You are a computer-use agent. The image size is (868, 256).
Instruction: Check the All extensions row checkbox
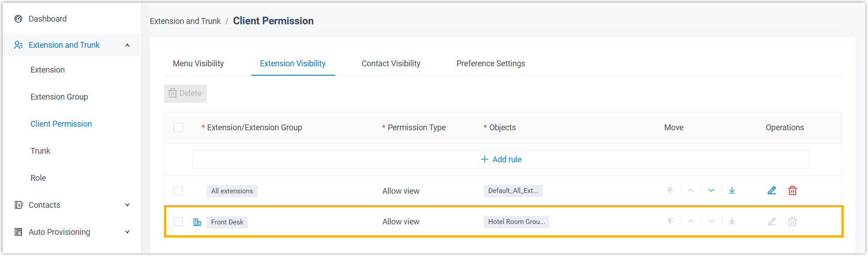(178, 191)
